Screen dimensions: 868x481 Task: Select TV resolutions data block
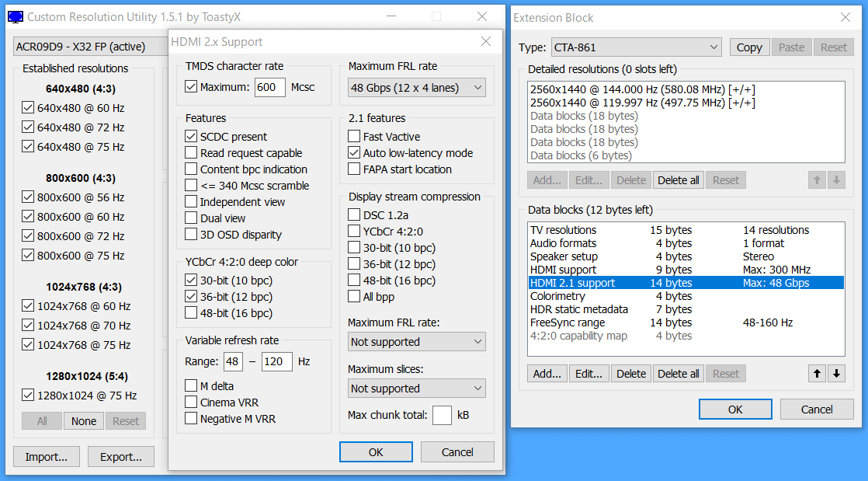pos(686,230)
